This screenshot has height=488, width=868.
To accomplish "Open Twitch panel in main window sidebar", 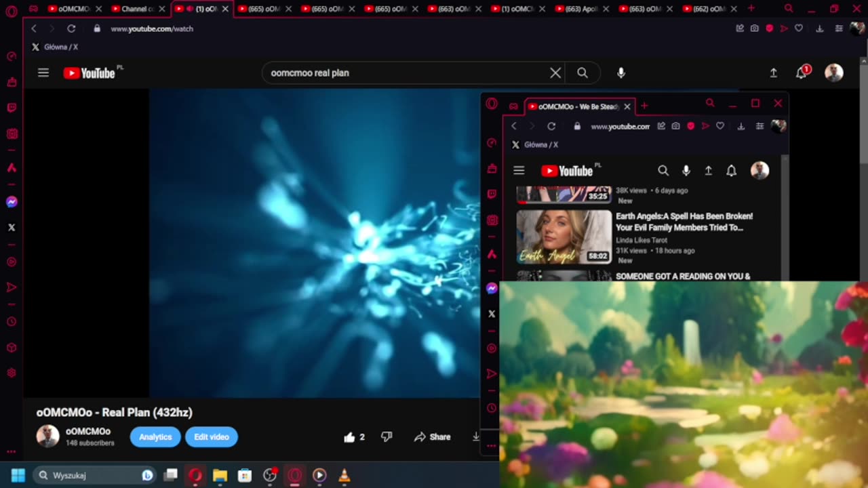I will [12, 108].
